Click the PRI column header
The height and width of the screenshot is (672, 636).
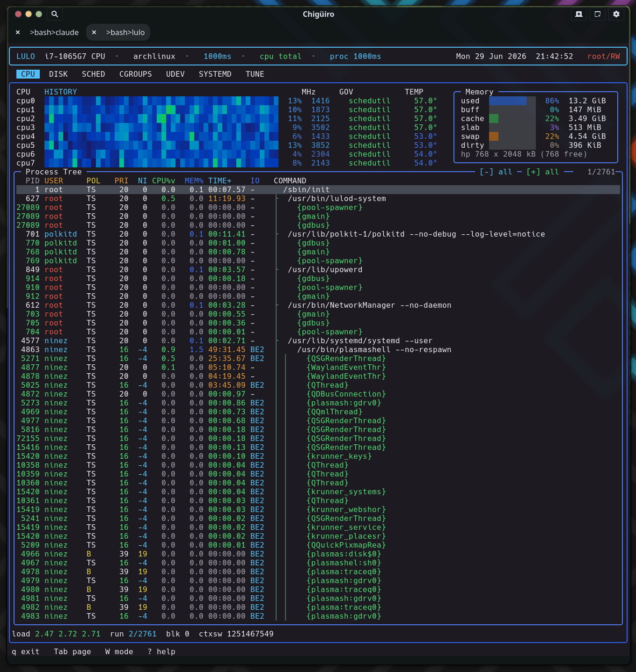(x=122, y=181)
